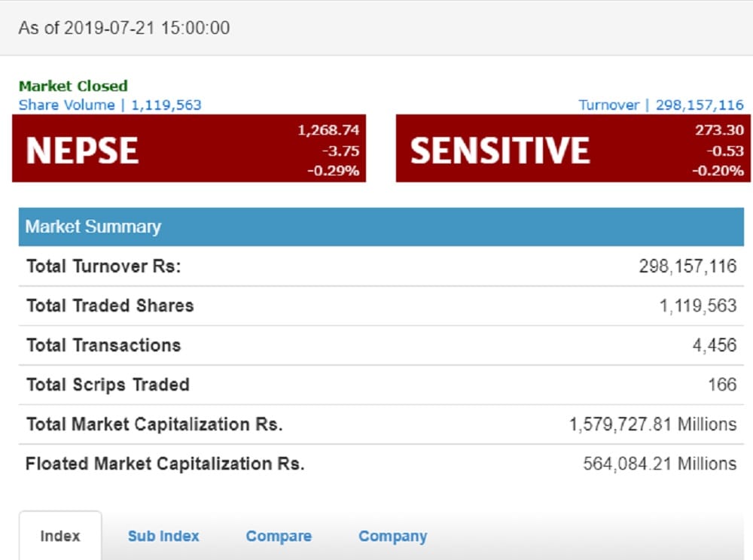This screenshot has width=753, height=560.
Task: Click the SENSITIVE change -0.53
Action: tap(725, 151)
